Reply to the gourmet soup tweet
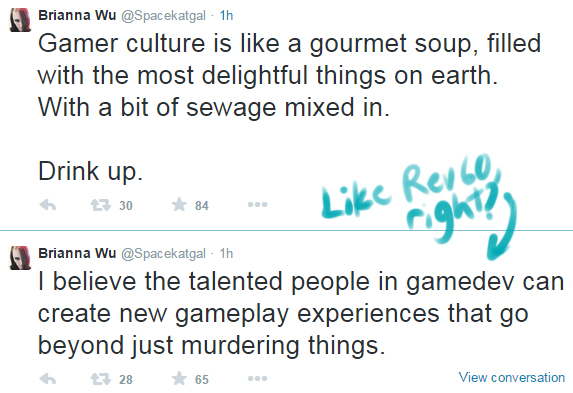 click(48, 205)
